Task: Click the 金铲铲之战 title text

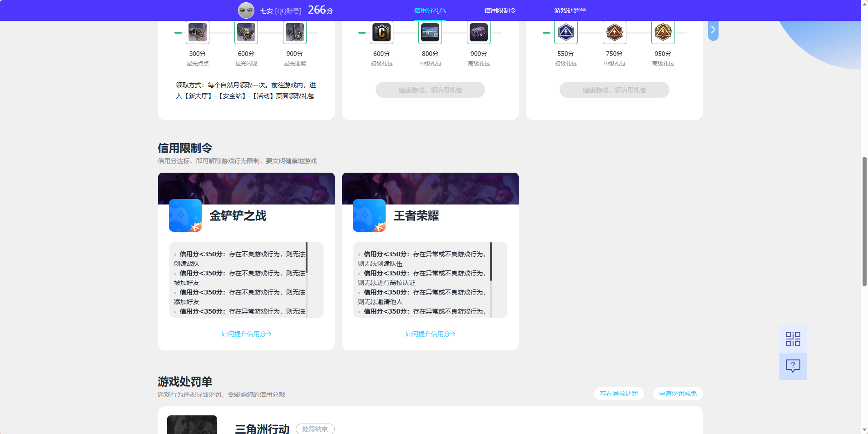Action: pos(238,216)
